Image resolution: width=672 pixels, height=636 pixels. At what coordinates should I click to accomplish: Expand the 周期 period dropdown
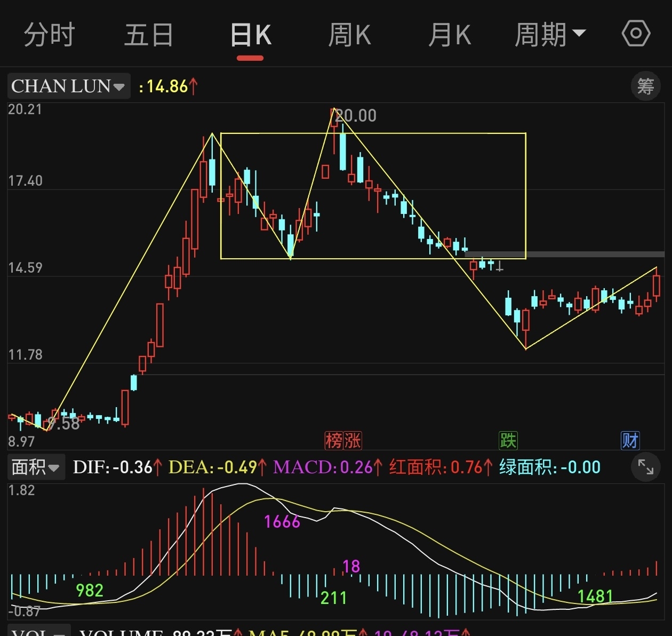[x=550, y=35]
